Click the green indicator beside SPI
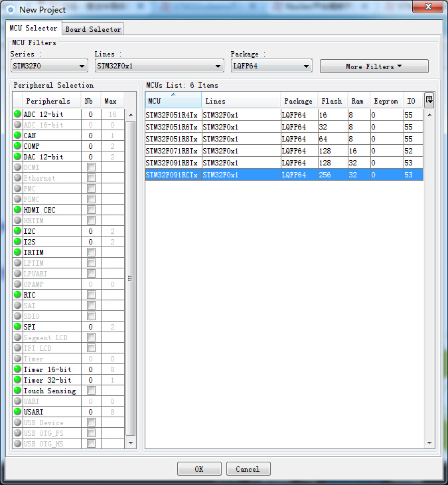The width and height of the screenshot is (448, 485). coord(18,326)
